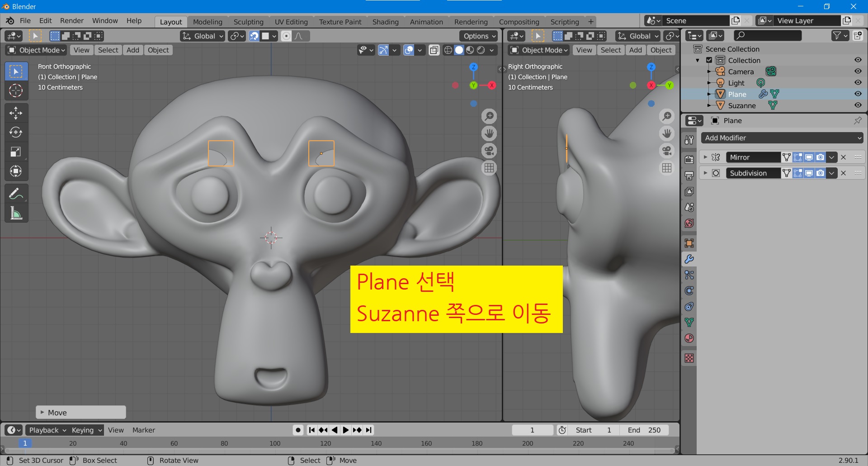Activate the Annotate tool
868x466 pixels.
[16, 194]
